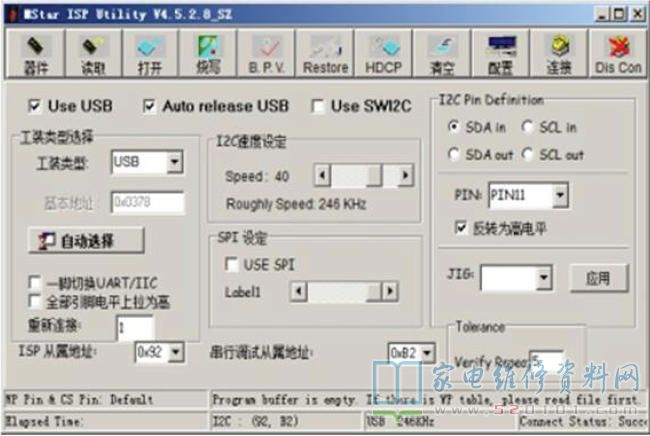Select the SDA in radio button
This screenshot has width=650, height=436.
[454, 127]
